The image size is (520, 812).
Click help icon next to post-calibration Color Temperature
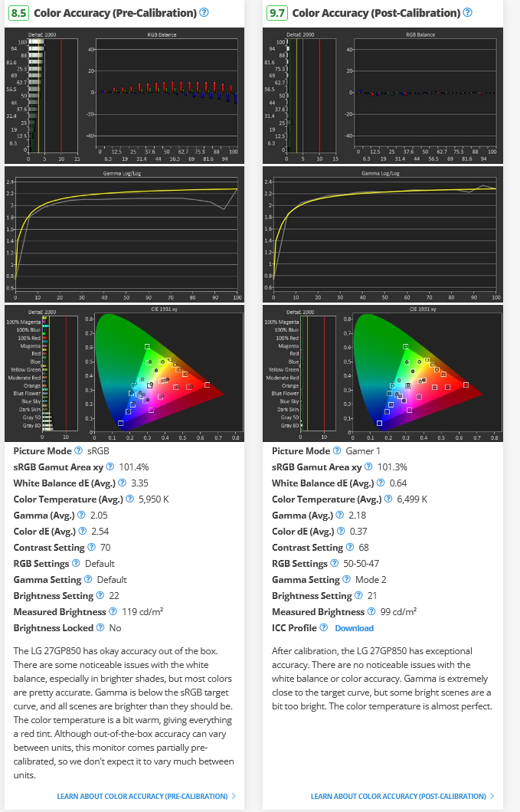388,499
